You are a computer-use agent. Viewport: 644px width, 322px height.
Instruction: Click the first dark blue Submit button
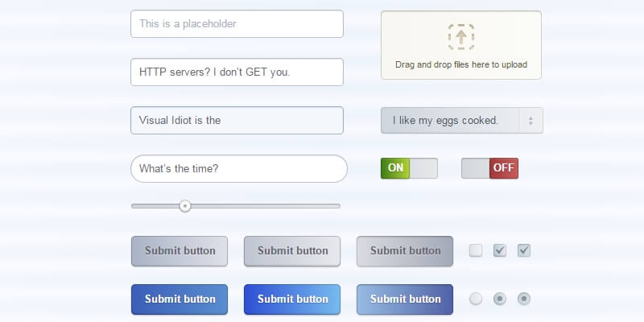(180, 299)
